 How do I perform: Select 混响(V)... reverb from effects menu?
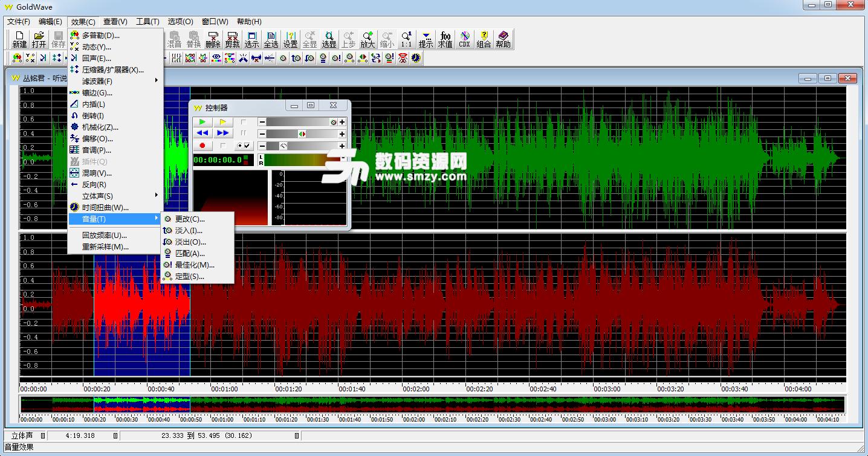[115, 173]
